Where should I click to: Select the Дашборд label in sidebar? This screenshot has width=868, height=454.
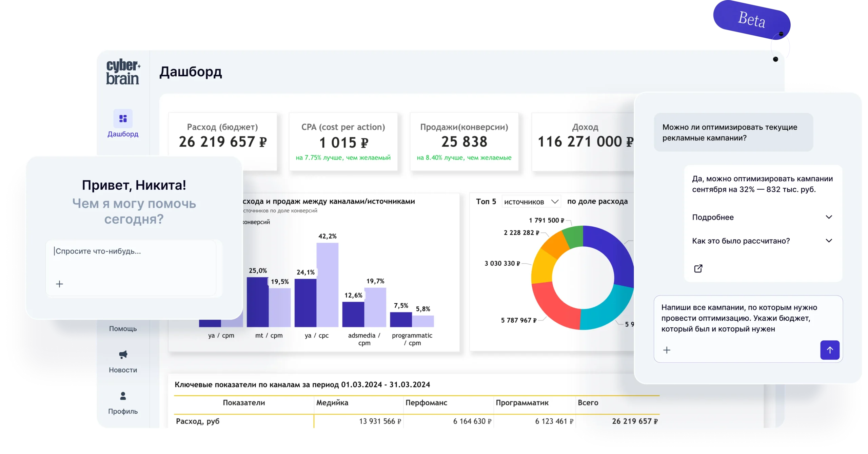coord(123,134)
